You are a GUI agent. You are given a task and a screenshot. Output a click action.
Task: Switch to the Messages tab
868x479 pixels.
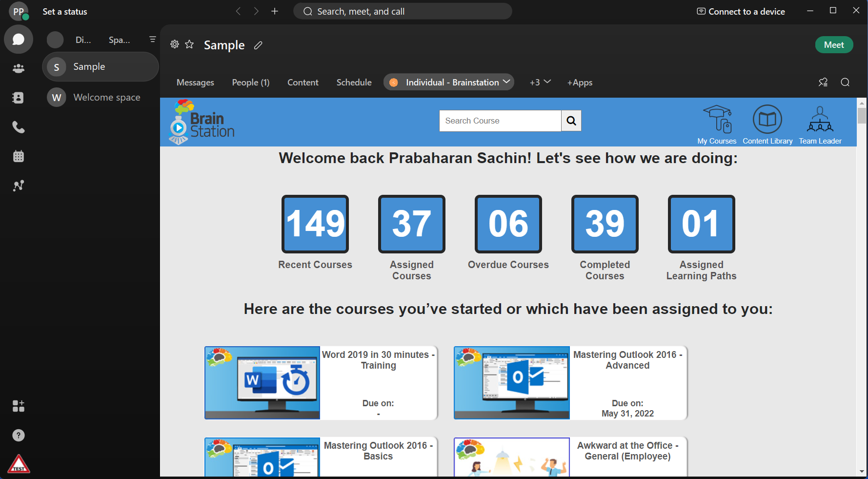195,83
